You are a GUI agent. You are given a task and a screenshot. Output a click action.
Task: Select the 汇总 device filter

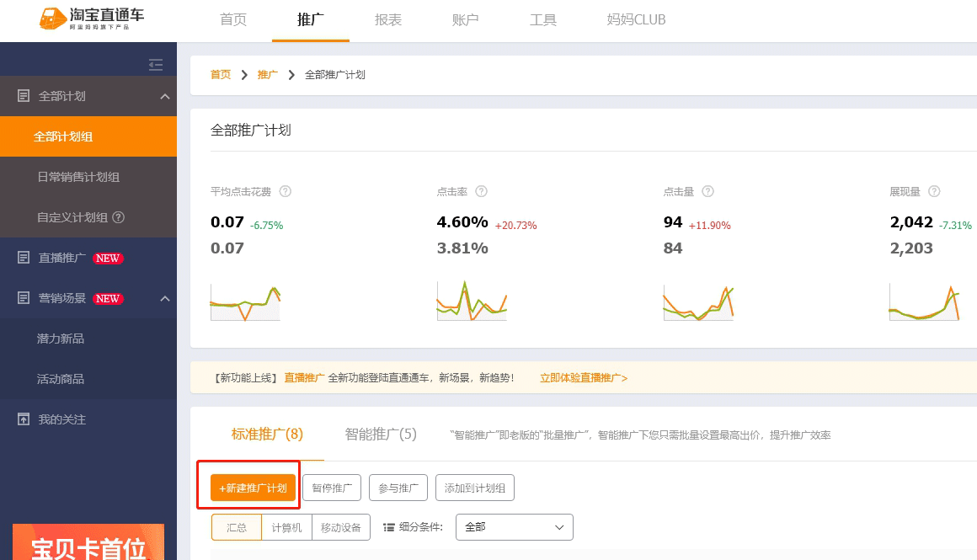click(x=237, y=527)
